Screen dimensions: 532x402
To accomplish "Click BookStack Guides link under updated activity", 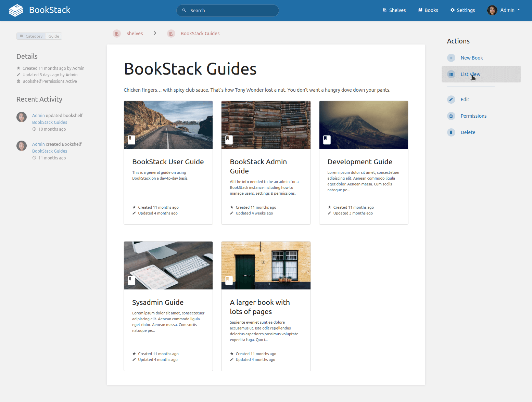I will point(50,122).
